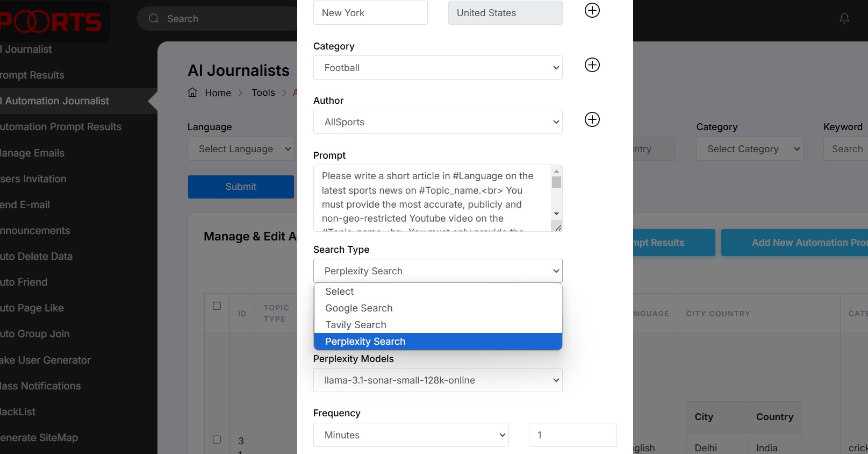Open Automation Journalist sidebar item
The width and height of the screenshot is (868, 454).
point(56,101)
